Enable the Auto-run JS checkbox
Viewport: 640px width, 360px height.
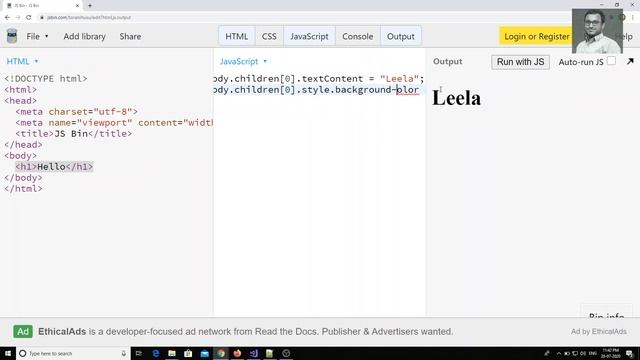(x=611, y=61)
